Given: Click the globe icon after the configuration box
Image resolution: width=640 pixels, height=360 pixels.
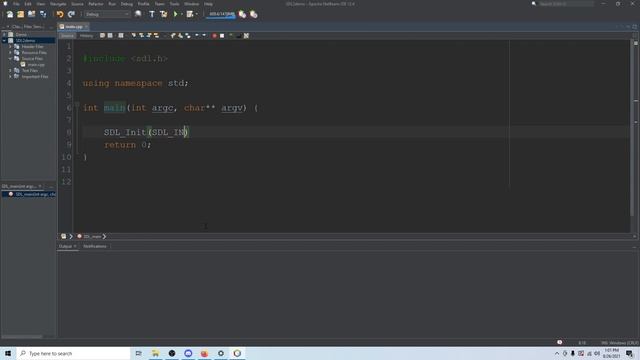Looking at the screenshot, I should click(138, 14).
